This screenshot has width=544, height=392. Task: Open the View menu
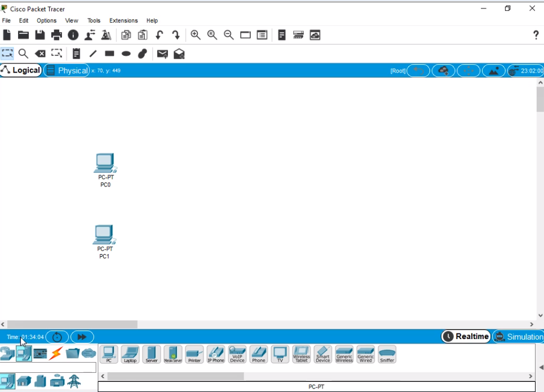[72, 20]
